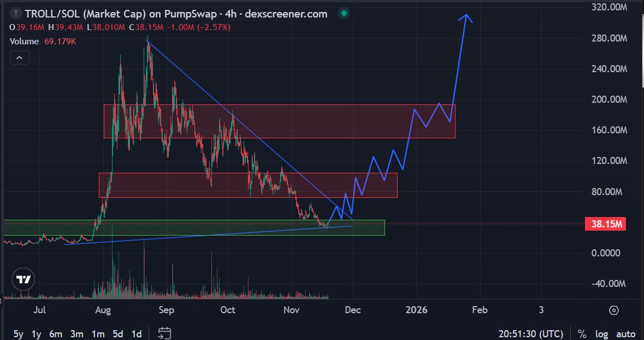Select the 6m time range

[55, 333]
